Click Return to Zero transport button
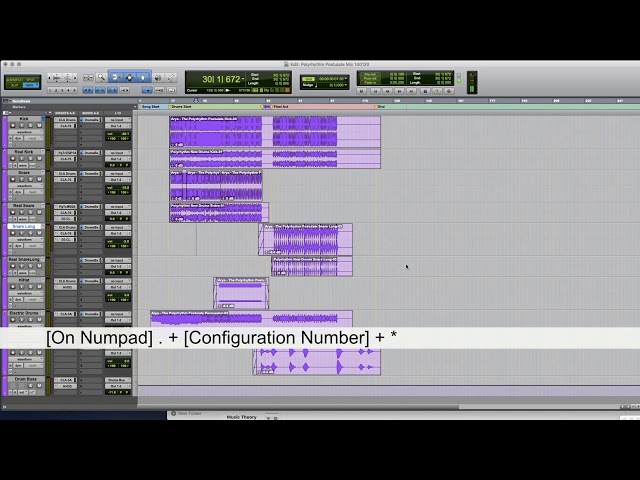This screenshot has height=480, width=640. tap(375, 91)
